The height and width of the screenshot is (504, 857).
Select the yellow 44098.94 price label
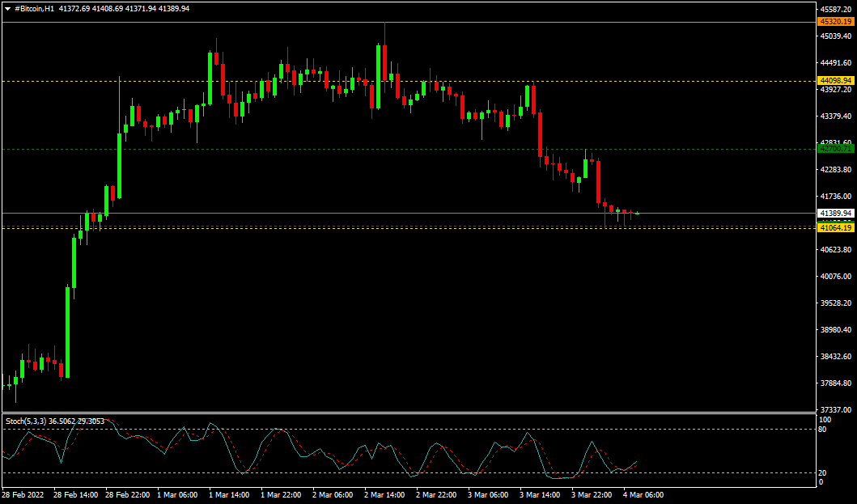point(836,81)
